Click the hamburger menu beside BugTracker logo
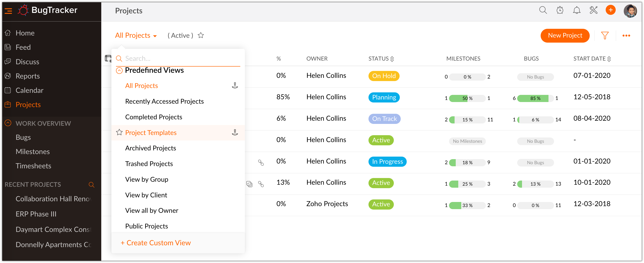The image size is (644, 263). tap(8, 11)
